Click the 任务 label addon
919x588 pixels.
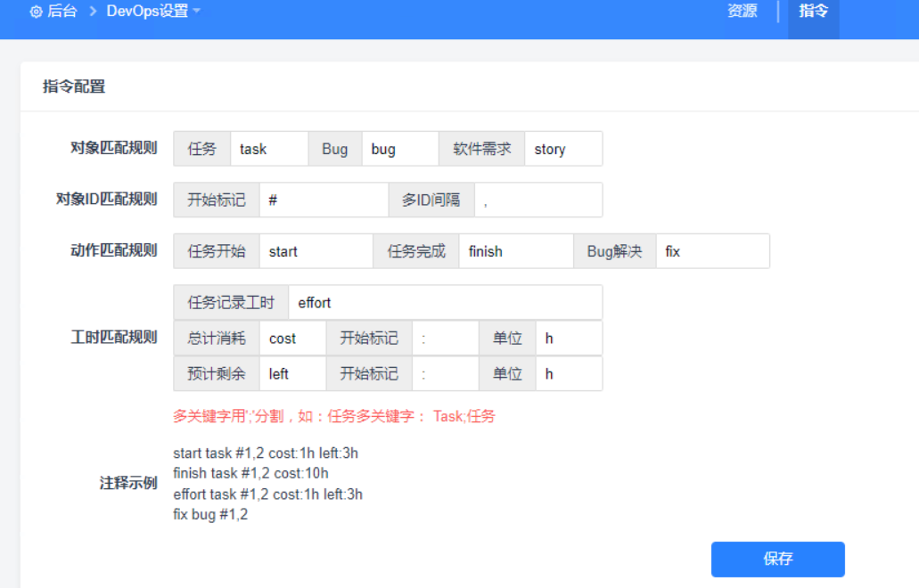[x=202, y=149]
